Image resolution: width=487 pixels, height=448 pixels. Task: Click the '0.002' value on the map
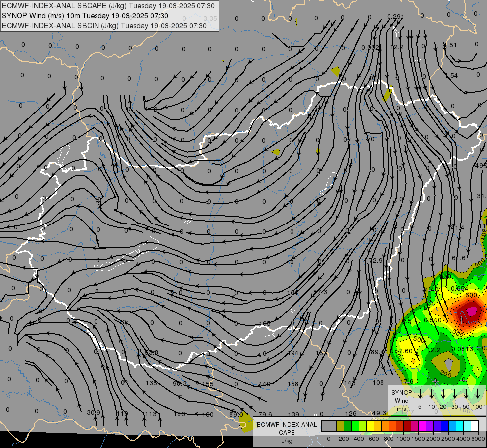pos(370,48)
